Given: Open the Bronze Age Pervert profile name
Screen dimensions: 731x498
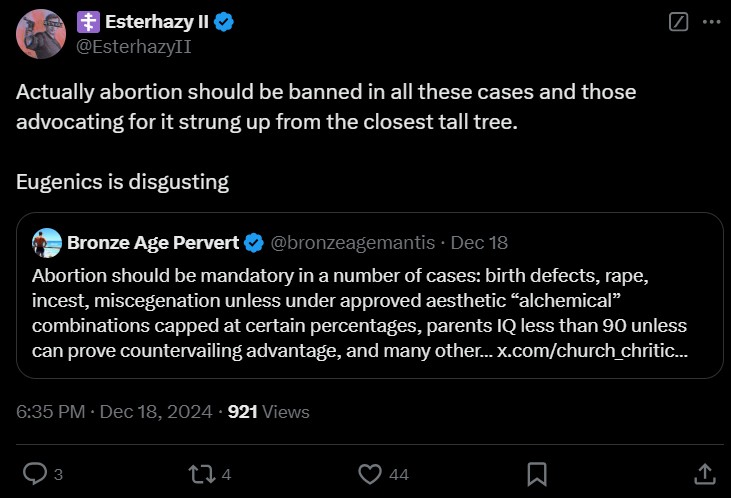Looking at the screenshot, I should pos(153,242).
